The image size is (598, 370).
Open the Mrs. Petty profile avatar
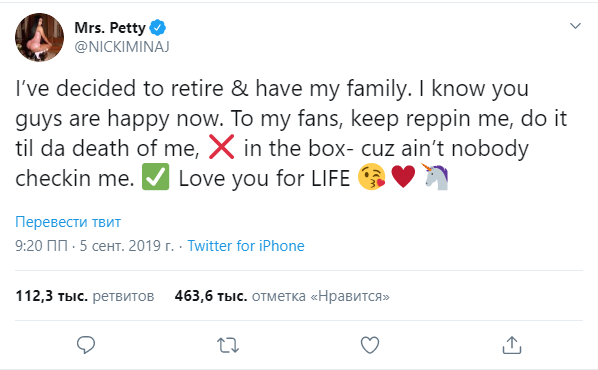39,37
